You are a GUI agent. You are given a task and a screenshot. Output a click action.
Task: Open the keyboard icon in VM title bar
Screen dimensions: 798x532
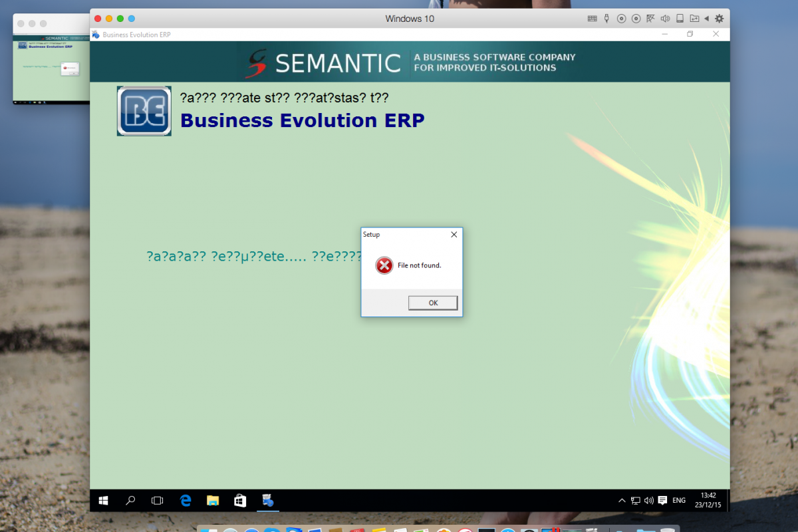coord(593,19)
